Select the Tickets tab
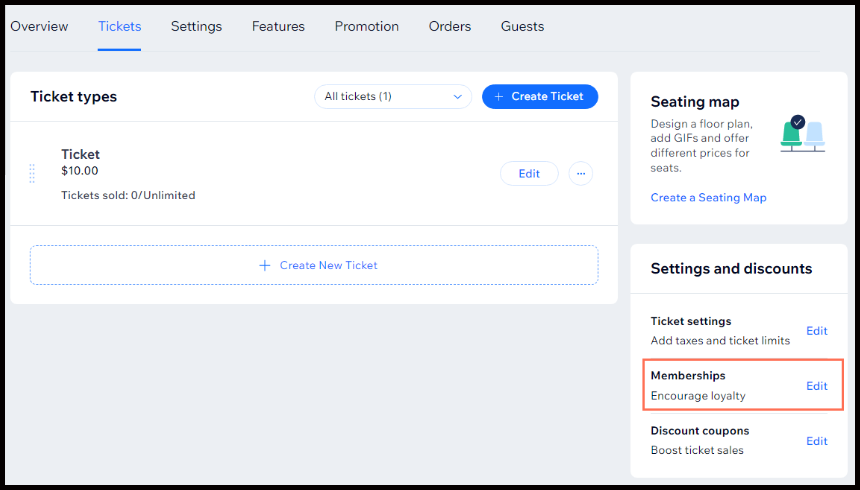 (119, 26)
